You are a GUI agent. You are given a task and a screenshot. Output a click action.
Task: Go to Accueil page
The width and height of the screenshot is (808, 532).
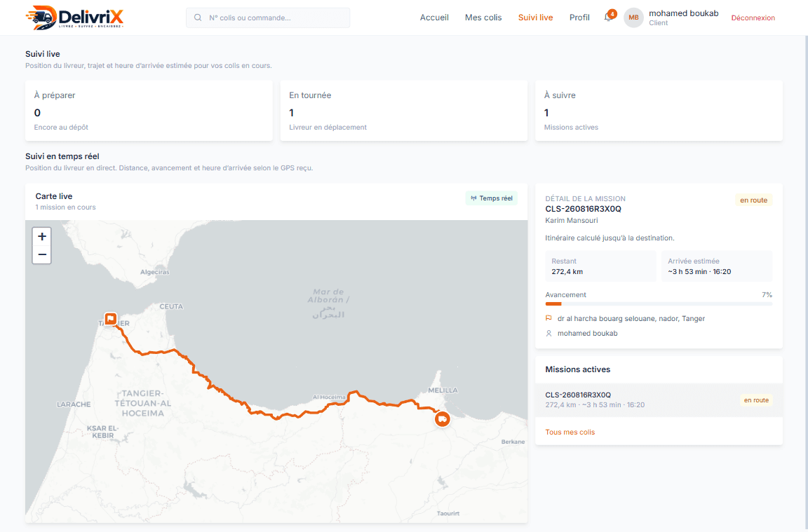click(434, 18)
